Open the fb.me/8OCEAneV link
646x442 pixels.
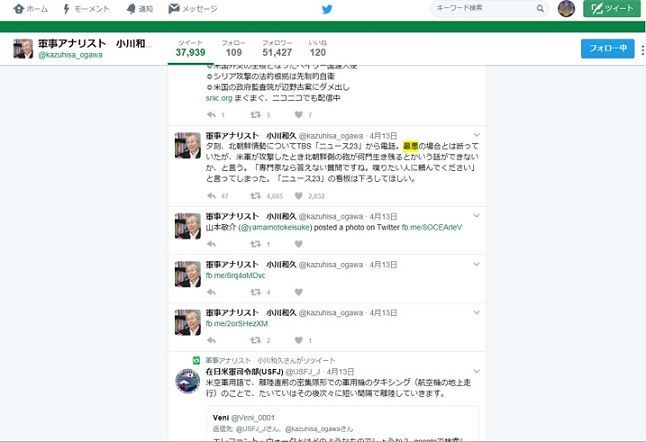coord(432,227)
